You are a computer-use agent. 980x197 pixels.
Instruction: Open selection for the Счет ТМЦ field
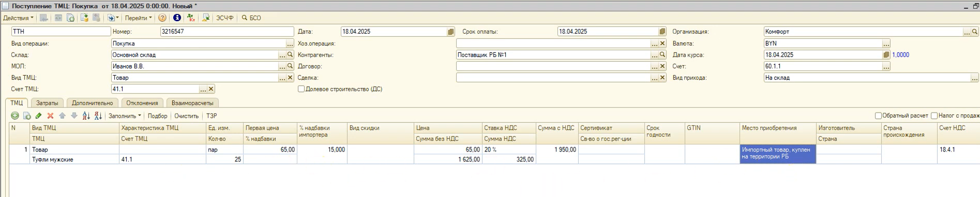coord(203,89)
